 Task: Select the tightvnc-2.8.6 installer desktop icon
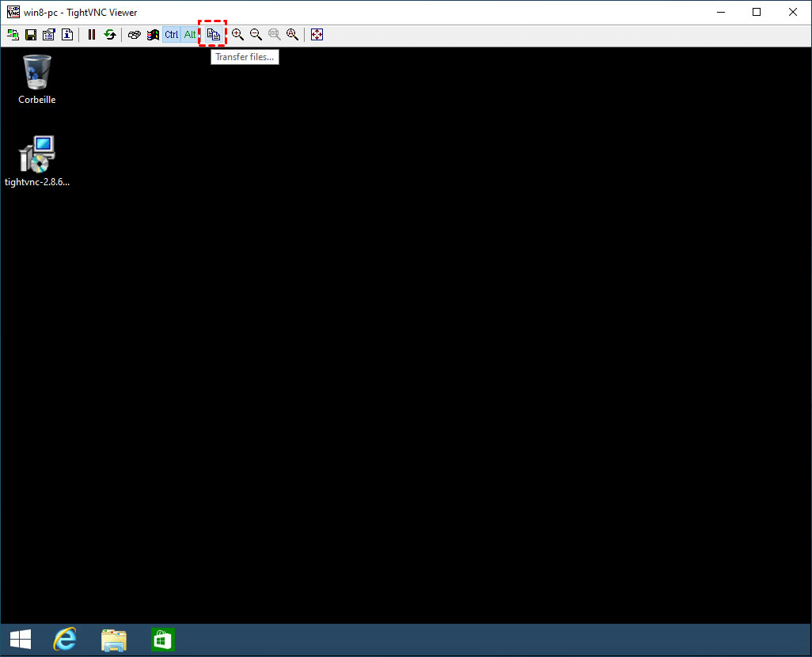[36, 161]
